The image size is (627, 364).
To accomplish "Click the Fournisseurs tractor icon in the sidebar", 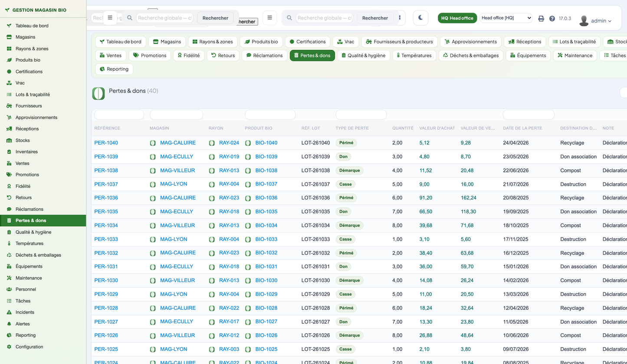I will pos(9,106).
